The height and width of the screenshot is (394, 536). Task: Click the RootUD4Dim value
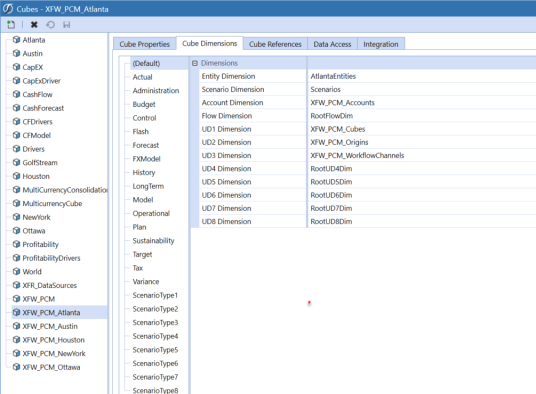click(x=331, y=169)
